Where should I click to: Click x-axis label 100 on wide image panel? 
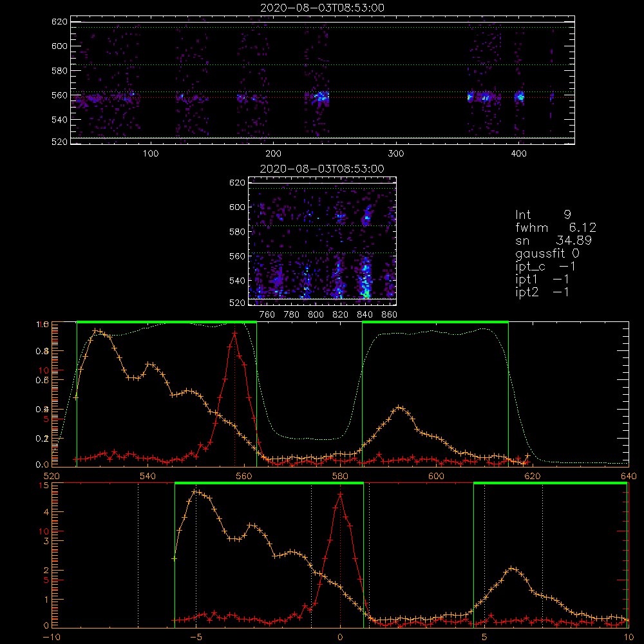tap(151, 154)
